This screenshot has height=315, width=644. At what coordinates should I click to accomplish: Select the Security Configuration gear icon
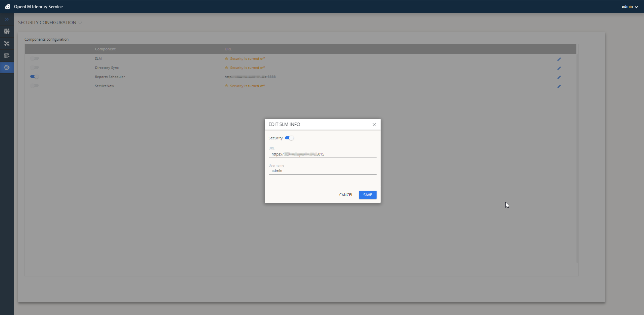pyautogui.click(x=7, y=67)
